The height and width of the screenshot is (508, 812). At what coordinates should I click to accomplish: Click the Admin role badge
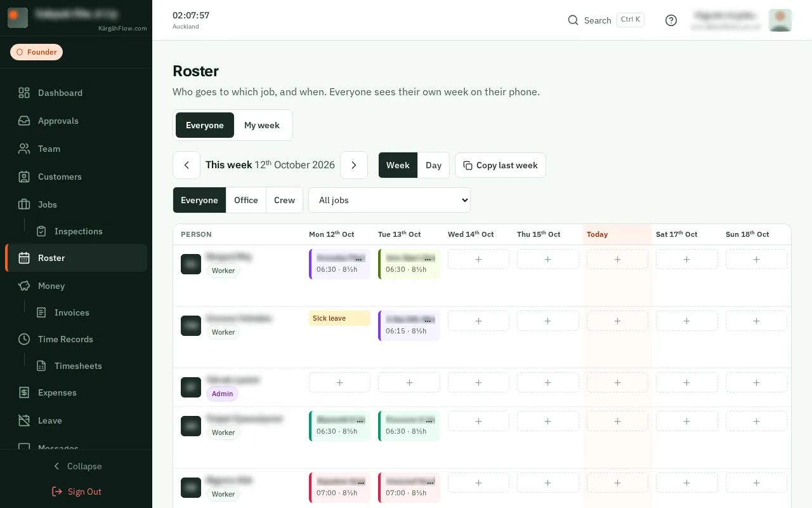click(222, 394)
